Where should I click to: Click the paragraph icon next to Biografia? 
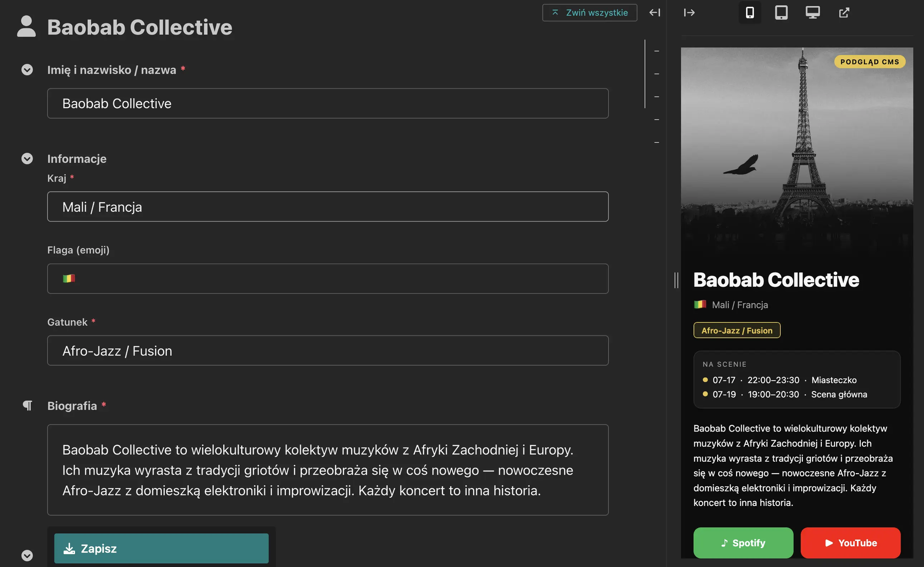pos(27,406)
